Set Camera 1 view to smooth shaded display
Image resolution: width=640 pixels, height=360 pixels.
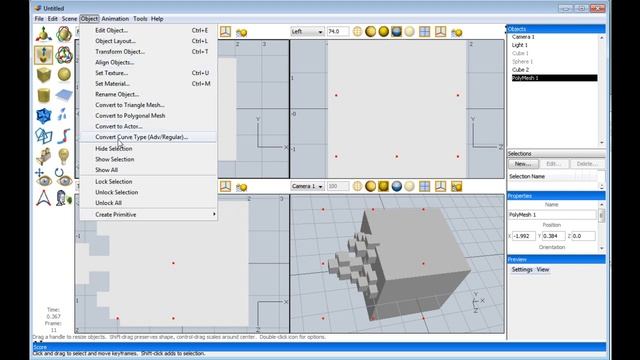pyautogui.click(x=384, y=186)
